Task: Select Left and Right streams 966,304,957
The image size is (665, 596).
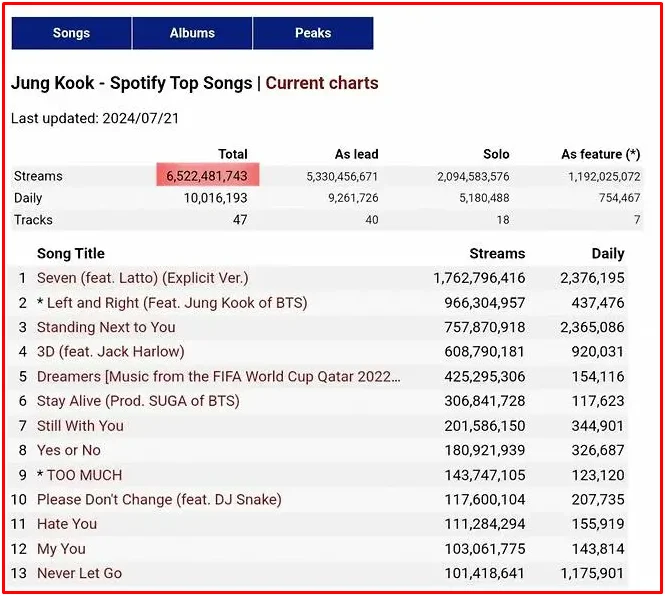Action: (485, 303)
